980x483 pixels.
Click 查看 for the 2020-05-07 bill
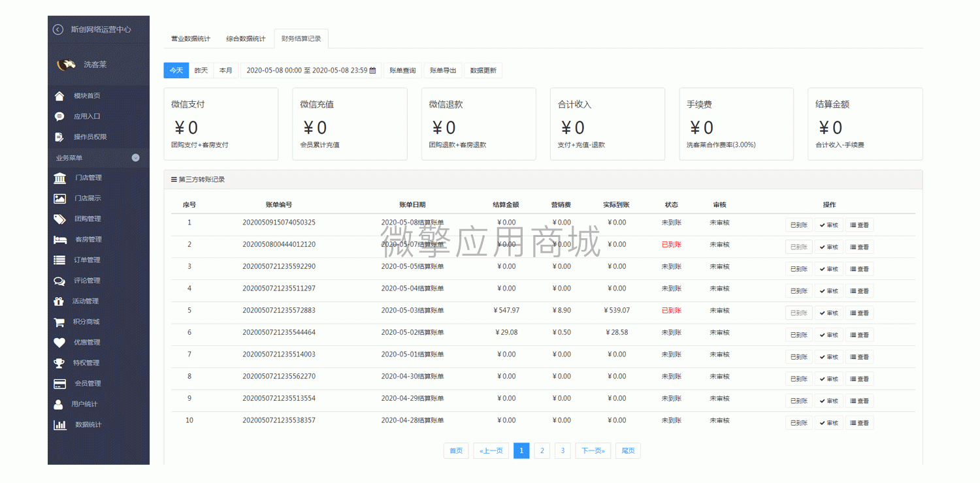click(x=860, y=247)
